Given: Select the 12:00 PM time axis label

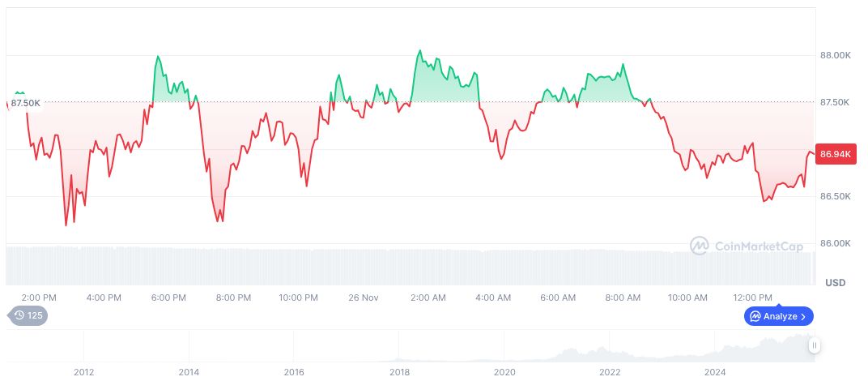Looking at the screenshot, I should pos(752,298).
